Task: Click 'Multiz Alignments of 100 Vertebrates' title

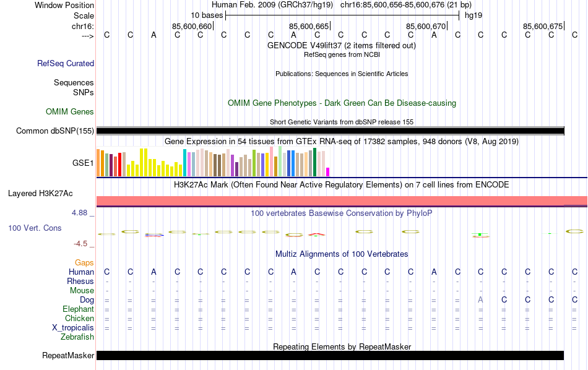Action: tap(342, 254)
